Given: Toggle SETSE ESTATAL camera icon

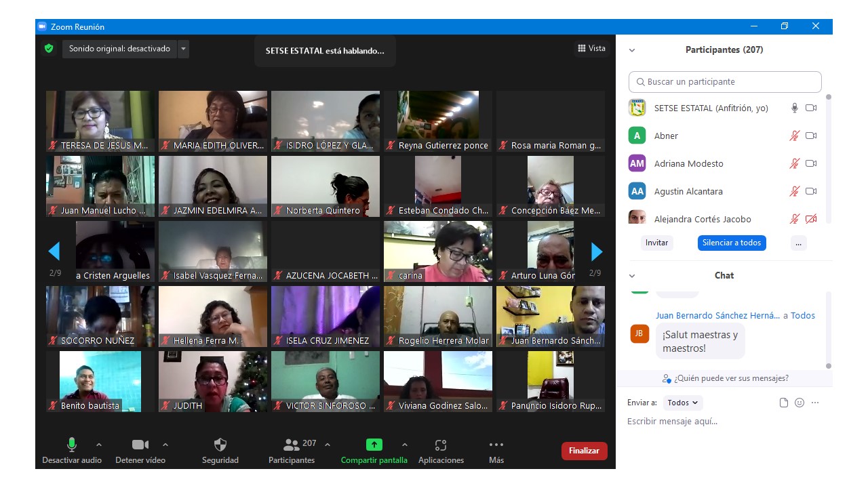Looking at the screenshot, I should 811,108.
